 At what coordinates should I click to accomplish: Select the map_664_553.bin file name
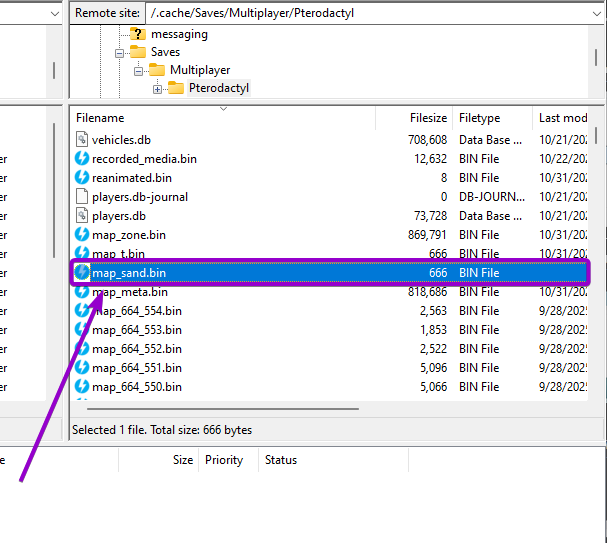pos(137,329)
